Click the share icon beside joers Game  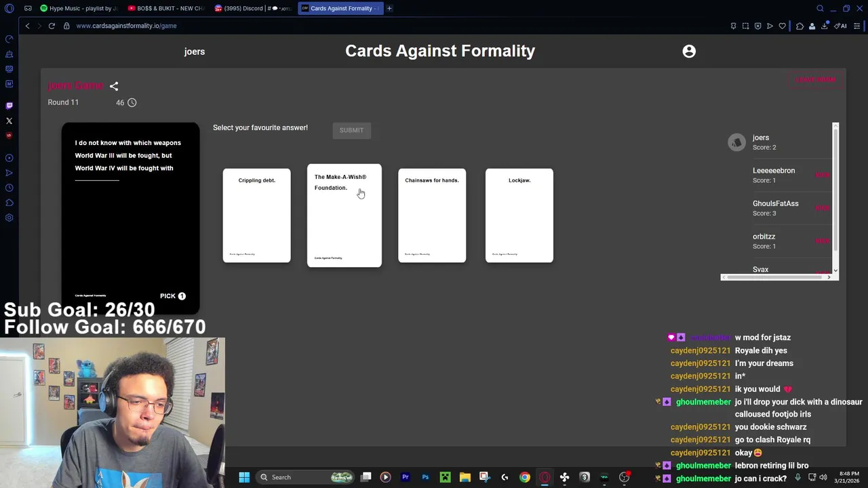114,86
